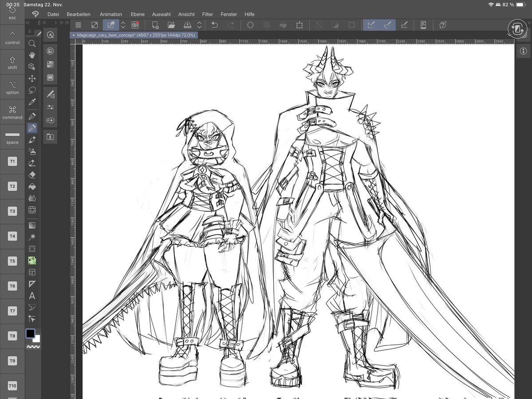Screen dimensions: 532x399
Task: Select the Zoom magnifier tool
Action: [32, 43]
